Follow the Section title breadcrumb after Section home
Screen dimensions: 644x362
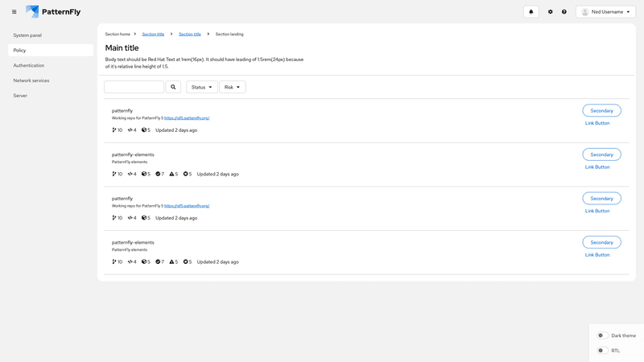pyautogui.click(x=153, y=34)
